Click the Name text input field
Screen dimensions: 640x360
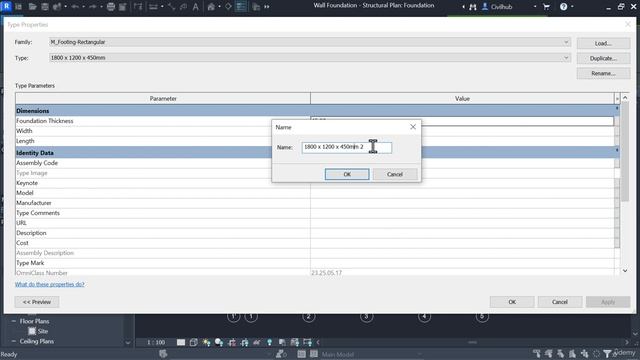click(347, 147)
